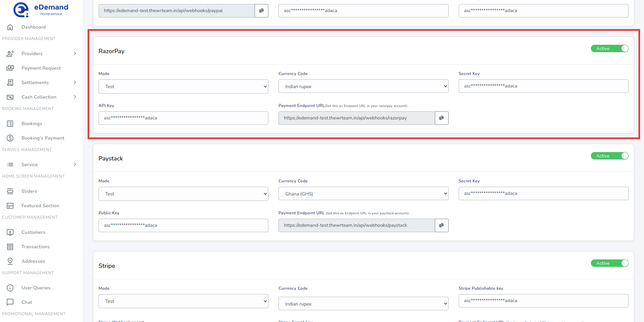Toggle Stripe Active switch
The height and width of the screenshot is (322, 644).
click(x=609, y=263)
